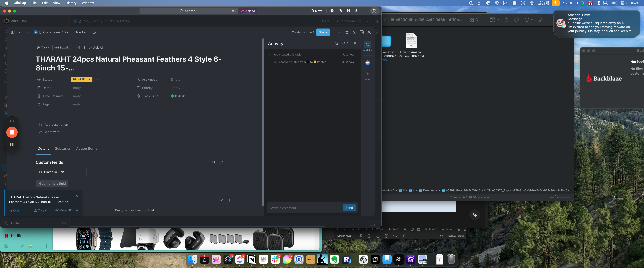The height and width of the screenshot is (268, 644).
Task: Click the yellow Printed status swatch in activity
Action: (315, 62)
